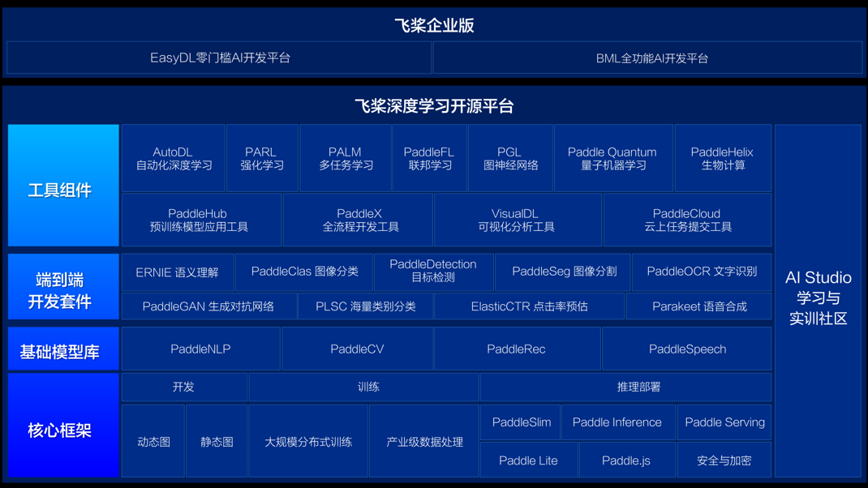Image resolution: width=868 pixels, height=488 pixels.
Task: Choose the 动态图 tile
Action: (153, 441)
